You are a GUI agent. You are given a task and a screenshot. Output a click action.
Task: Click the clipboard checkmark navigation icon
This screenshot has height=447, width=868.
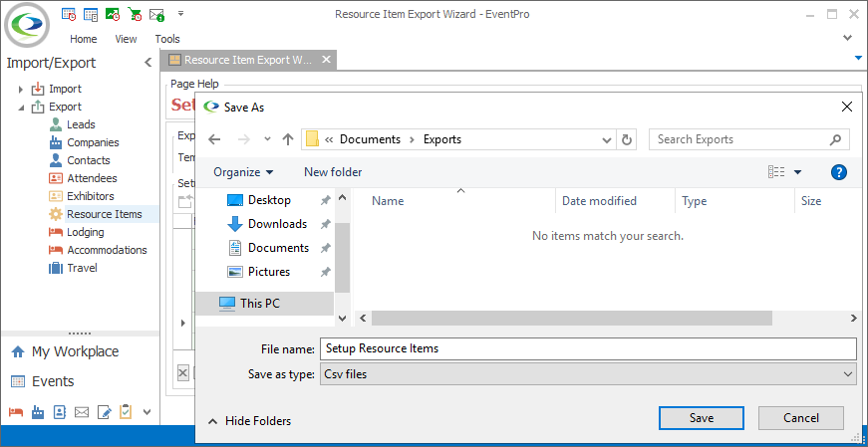coord(126,412)
